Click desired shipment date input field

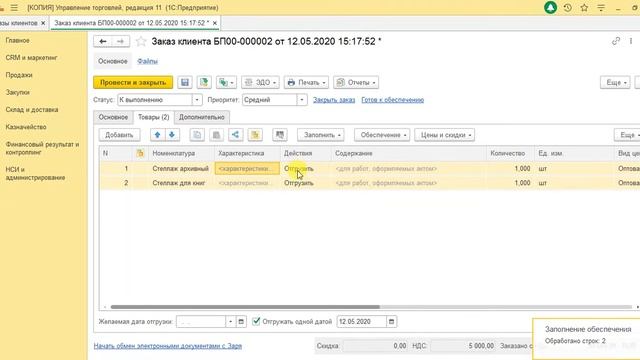pyautogui.click(x=201, y=322)
